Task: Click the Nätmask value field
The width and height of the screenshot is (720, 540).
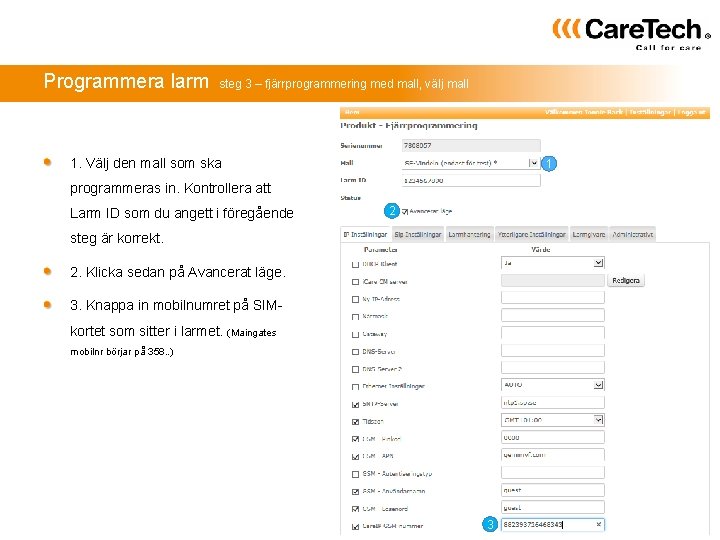Action: click(552, 315)
